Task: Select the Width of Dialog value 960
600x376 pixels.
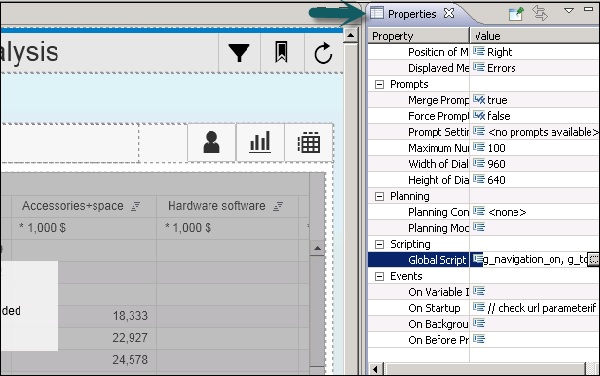Action: tap(535, 164)
